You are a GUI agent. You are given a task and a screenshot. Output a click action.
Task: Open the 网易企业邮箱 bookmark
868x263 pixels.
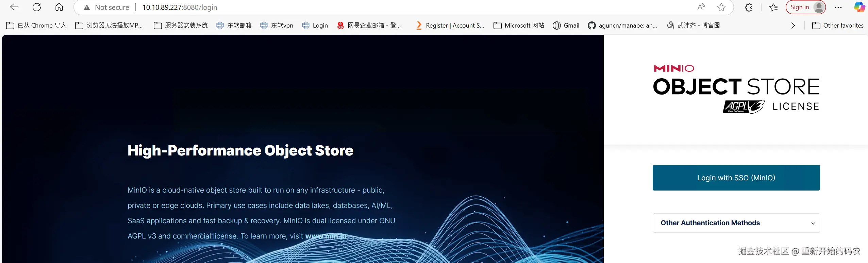point(369,26)
